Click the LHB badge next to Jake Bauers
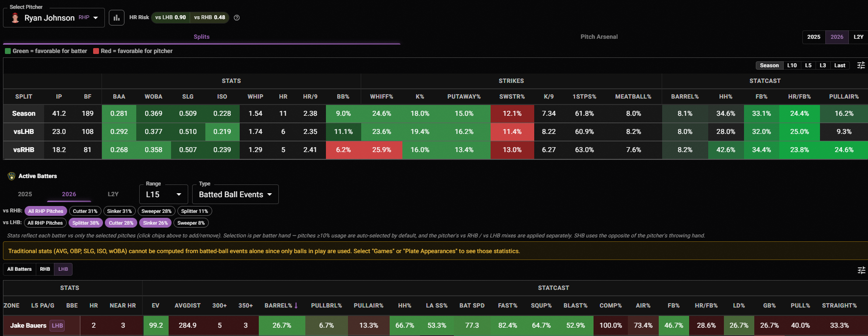Viewport: 868px width, 336px height. point(57,326)
